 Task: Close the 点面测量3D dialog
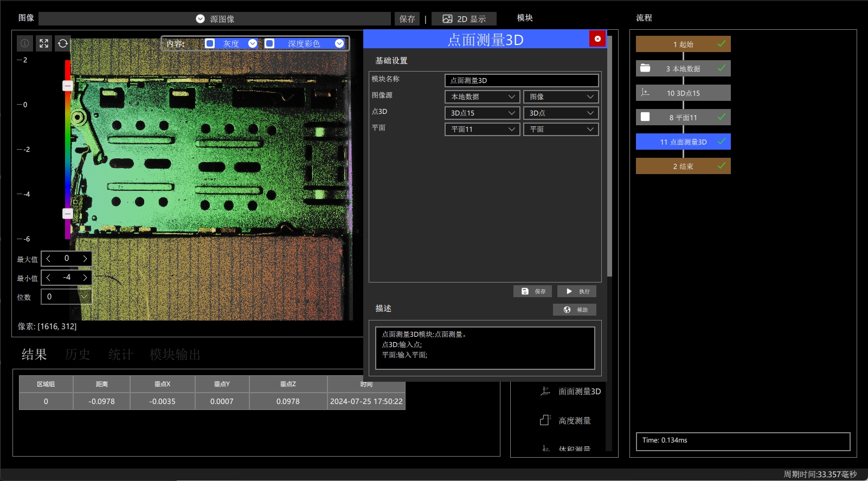coord(597,39)
